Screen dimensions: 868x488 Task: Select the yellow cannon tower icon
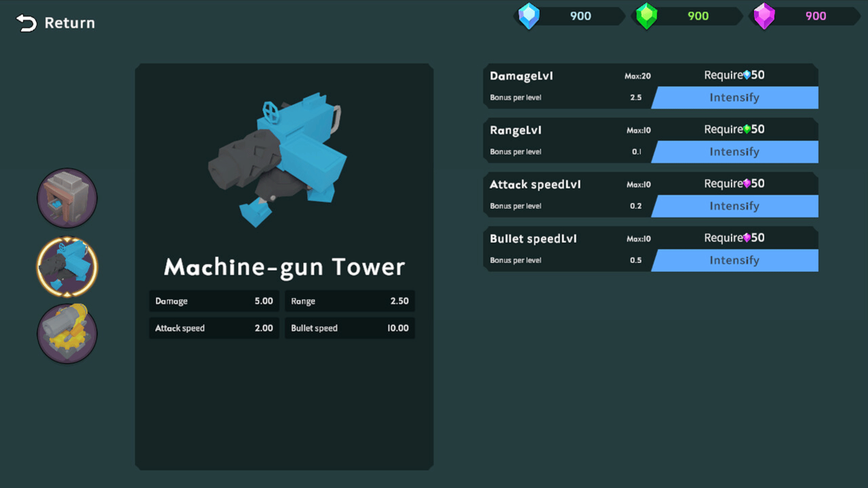pyautogui.click(x=67, y=334)
